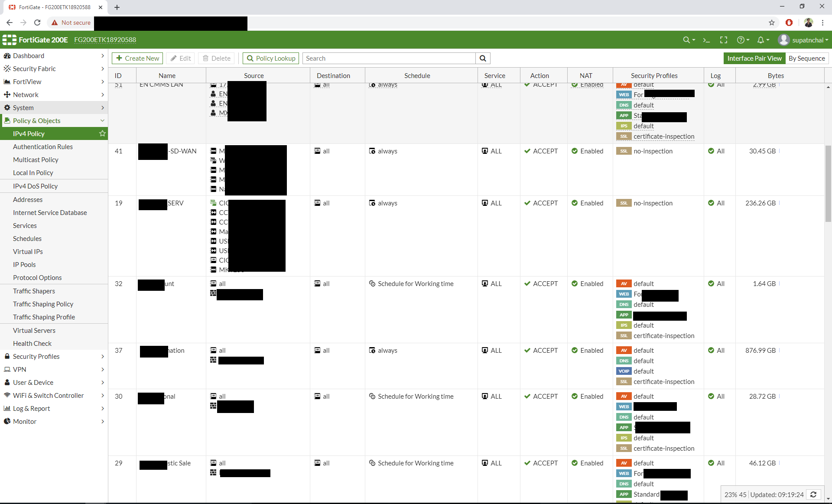This screenshot has width=832, height=504.
Task: Open Traffic Shaping Policy page
Action: coord(43,304)
